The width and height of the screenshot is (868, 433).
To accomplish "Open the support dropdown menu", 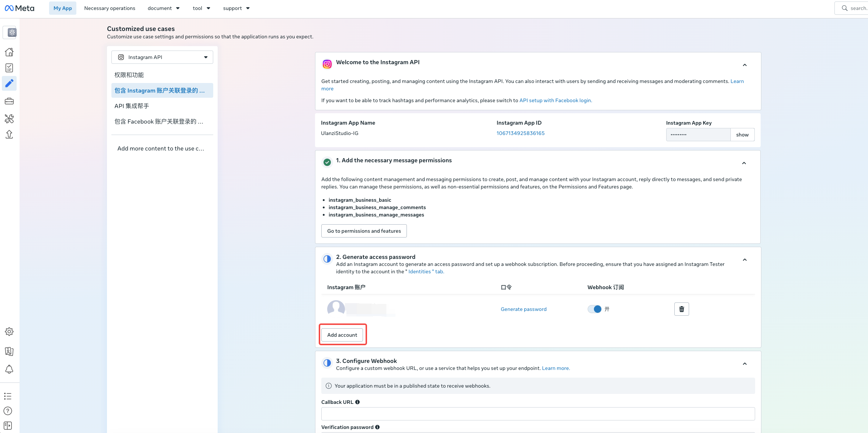I will coord(236,8).
